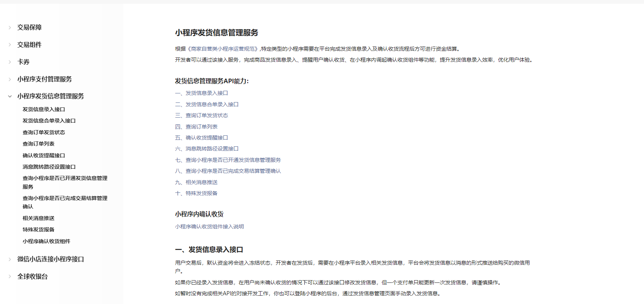This screenshot has height=304, width=644.
Task: Select 查询订单发货状态 in the sidebar tree
Action: [44, 132]
